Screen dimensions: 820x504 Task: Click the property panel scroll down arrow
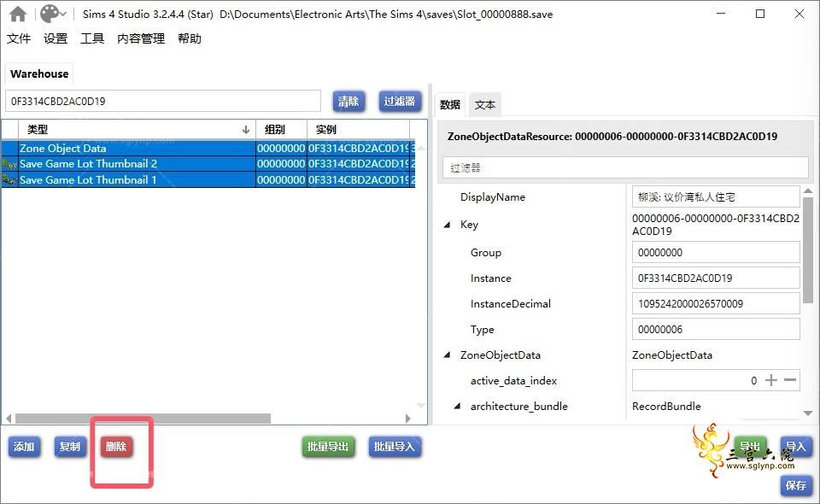click(808, 413)
